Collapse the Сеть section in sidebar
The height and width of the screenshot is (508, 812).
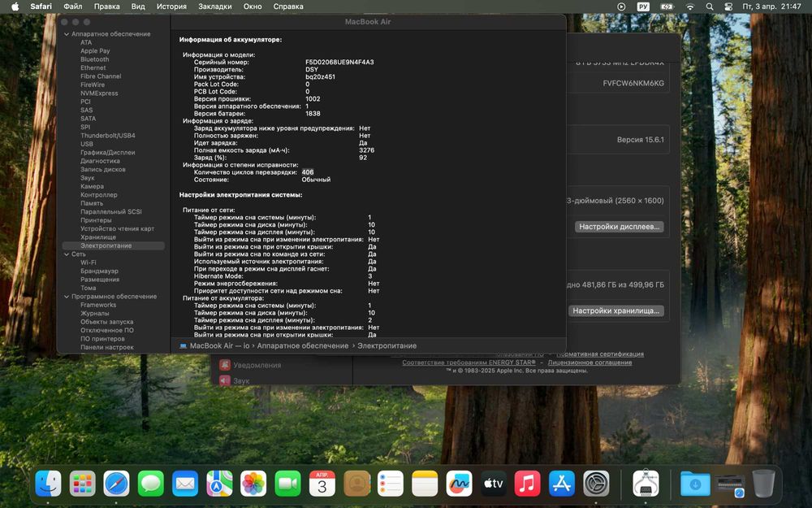coord(67,254)
